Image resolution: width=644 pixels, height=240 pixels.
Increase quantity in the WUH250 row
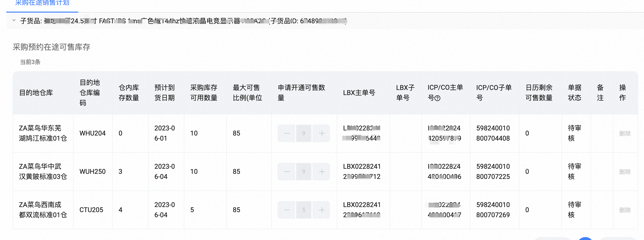point(322,172)
